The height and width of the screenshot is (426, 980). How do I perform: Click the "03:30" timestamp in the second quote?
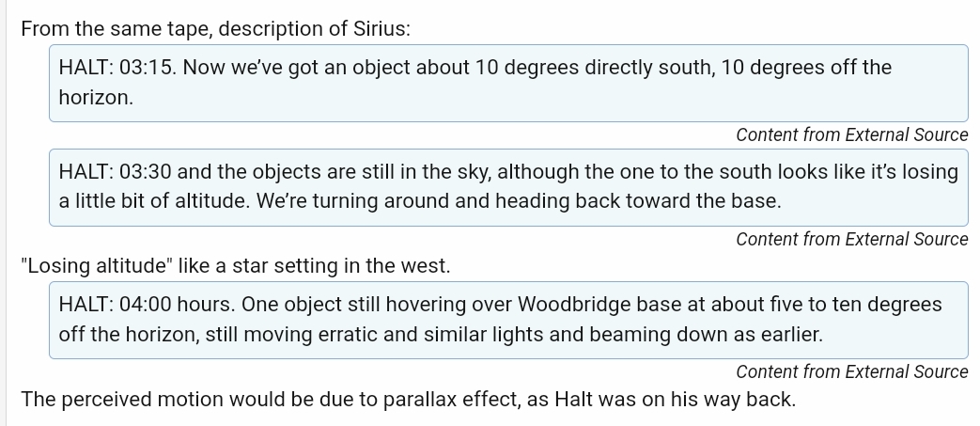coord(145,172)
